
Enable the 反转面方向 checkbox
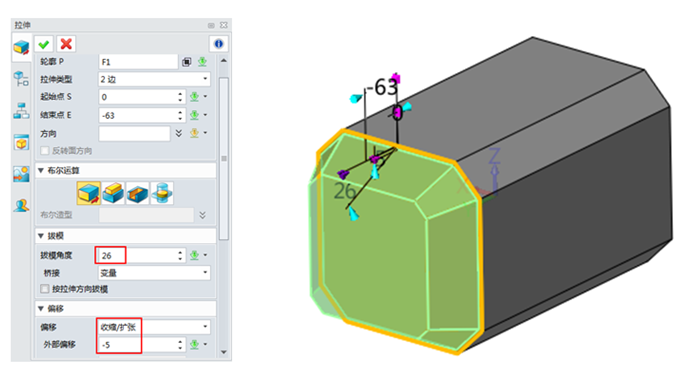click(x=44, y=151)
